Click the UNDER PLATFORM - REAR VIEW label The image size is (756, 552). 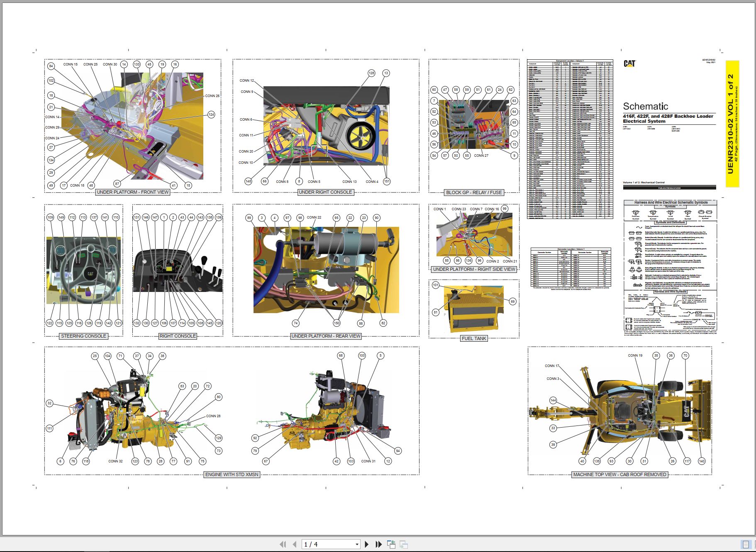click(326, 336)
